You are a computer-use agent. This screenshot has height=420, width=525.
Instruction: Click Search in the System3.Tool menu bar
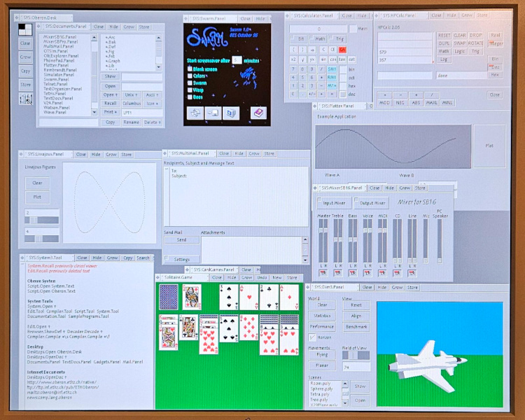point(143,258)
